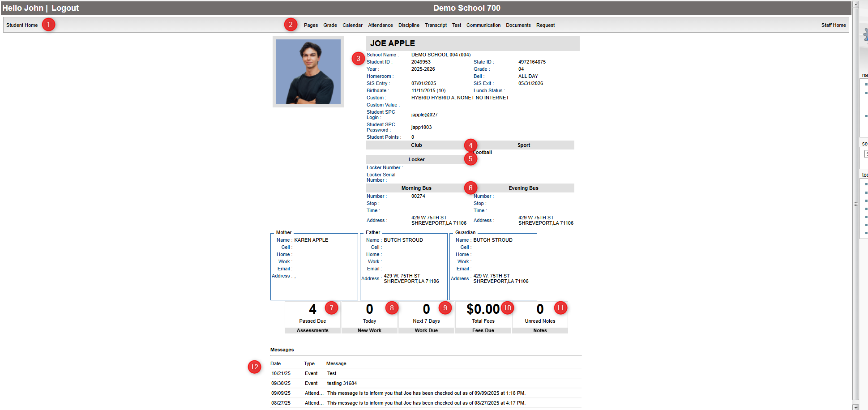The image size is (868, 410).
Task: Log out via the Logout link
Action: (x=65, y=8)
